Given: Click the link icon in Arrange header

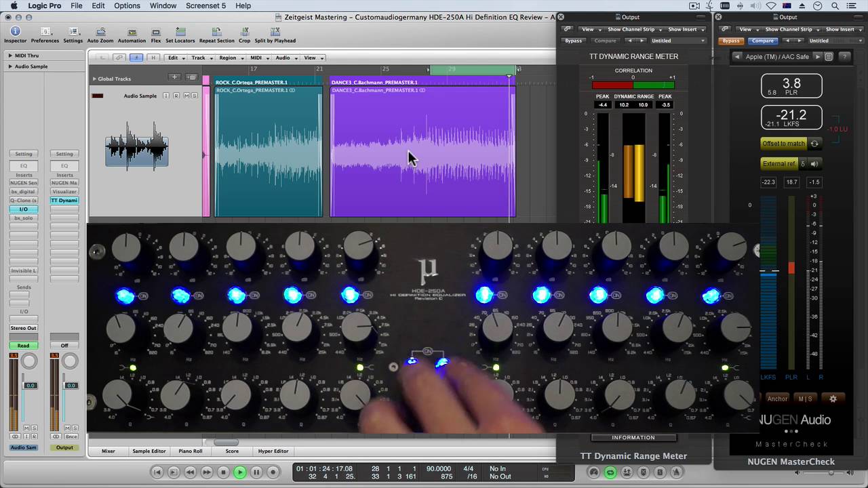Looking at the screenshot, I should pos(119,58).
